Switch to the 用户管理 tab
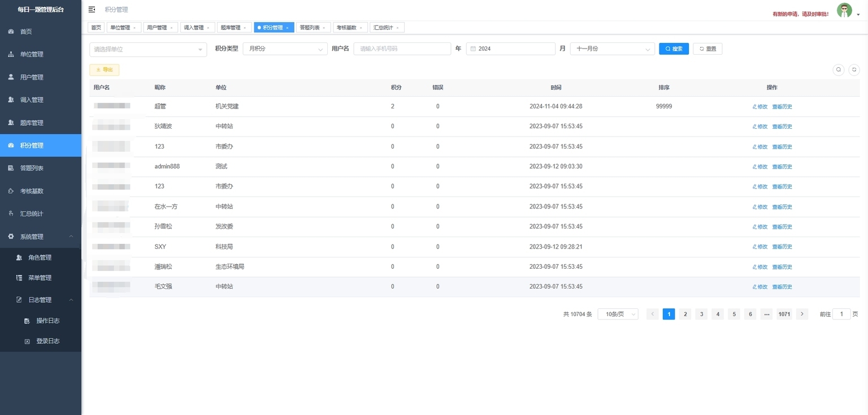 pyautogui.click(x=157, y=28)
